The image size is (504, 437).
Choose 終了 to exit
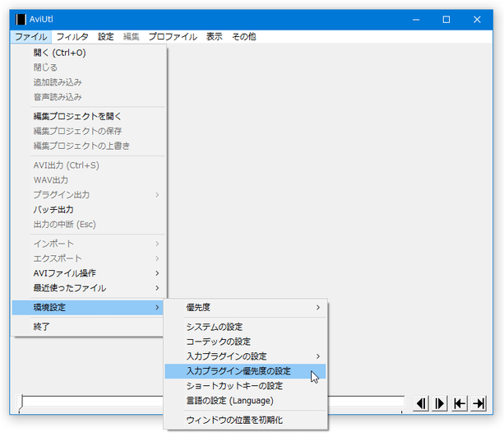pos(88,327)
